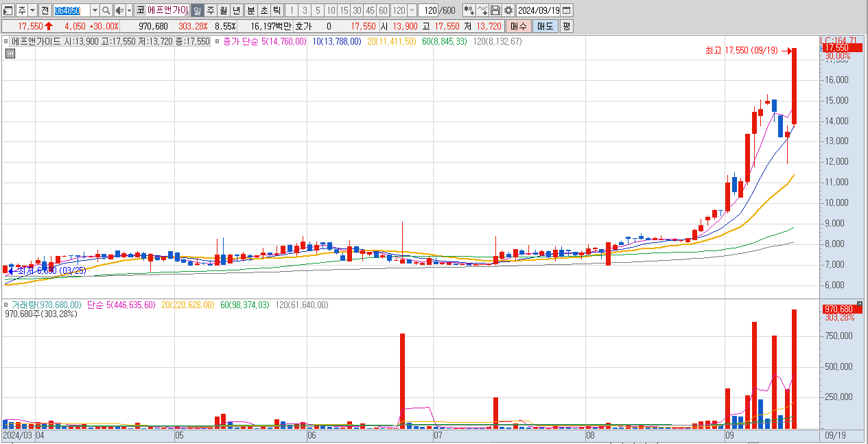The image size is (868, 444).
Task: Expand the interval list dropdown after 120
Action: 412,10
